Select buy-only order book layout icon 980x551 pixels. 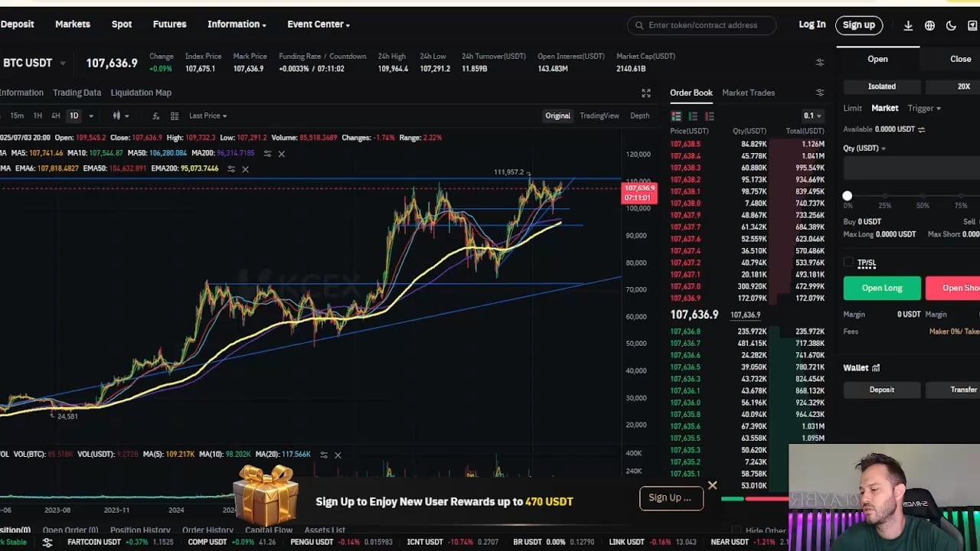tap(693, 116)
